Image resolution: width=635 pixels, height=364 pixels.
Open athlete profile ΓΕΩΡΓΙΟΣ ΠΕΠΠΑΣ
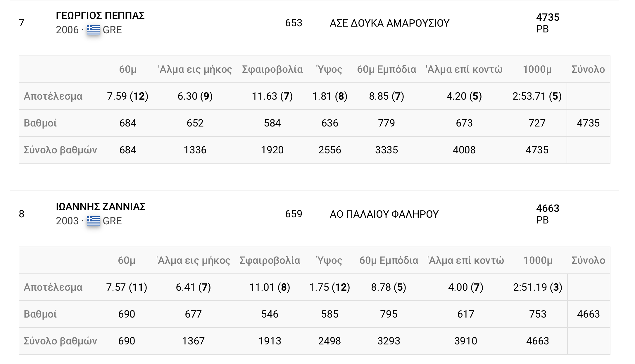[100, 15]
